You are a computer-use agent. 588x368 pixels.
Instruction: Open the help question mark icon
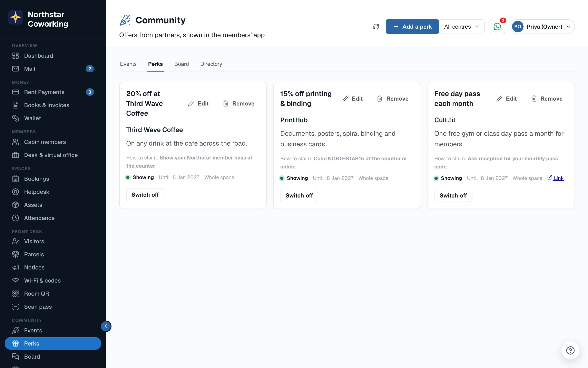(570, 350)
